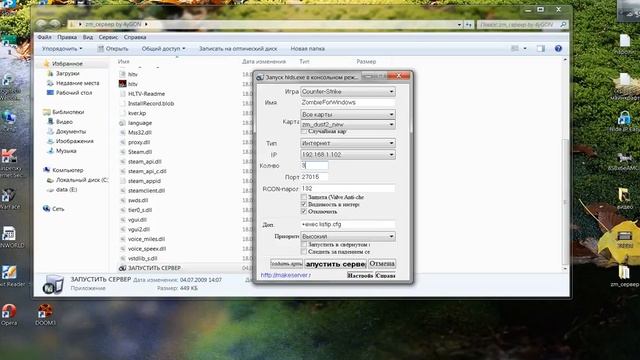Screen dimensions: 640x360
Task: Open the Справка menu
Action: point(135,37)
